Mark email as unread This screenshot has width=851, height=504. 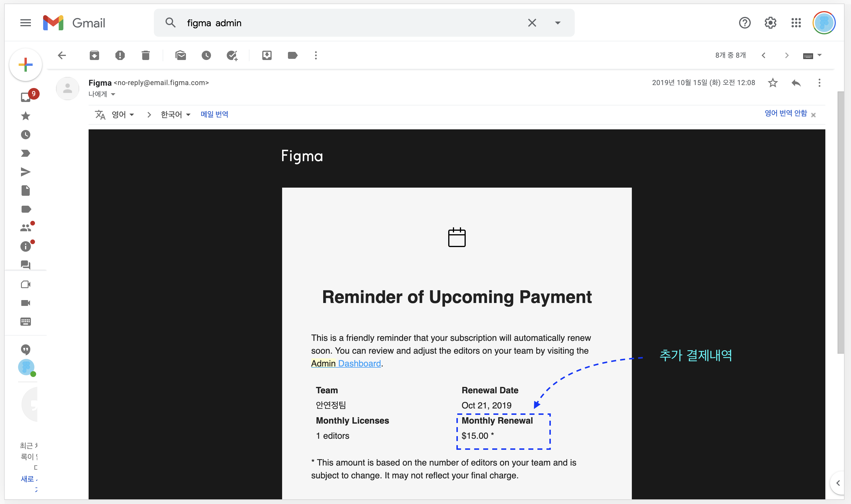pos(180,55)
